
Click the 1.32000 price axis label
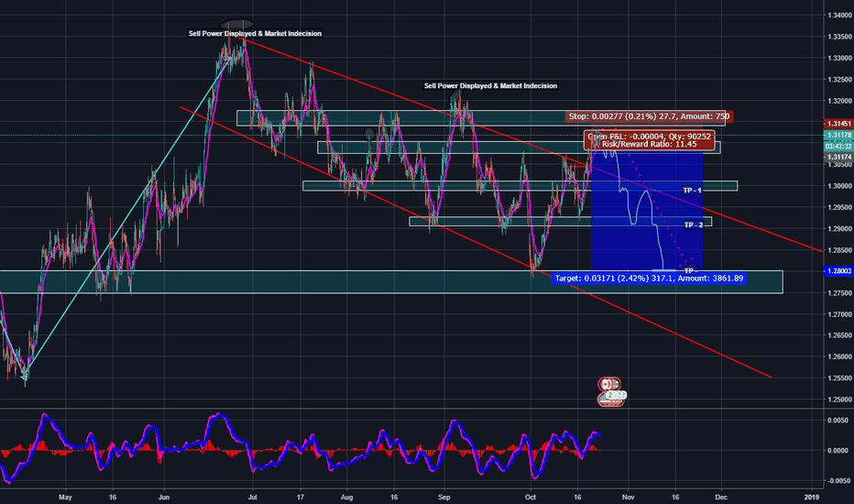(839, 101)
